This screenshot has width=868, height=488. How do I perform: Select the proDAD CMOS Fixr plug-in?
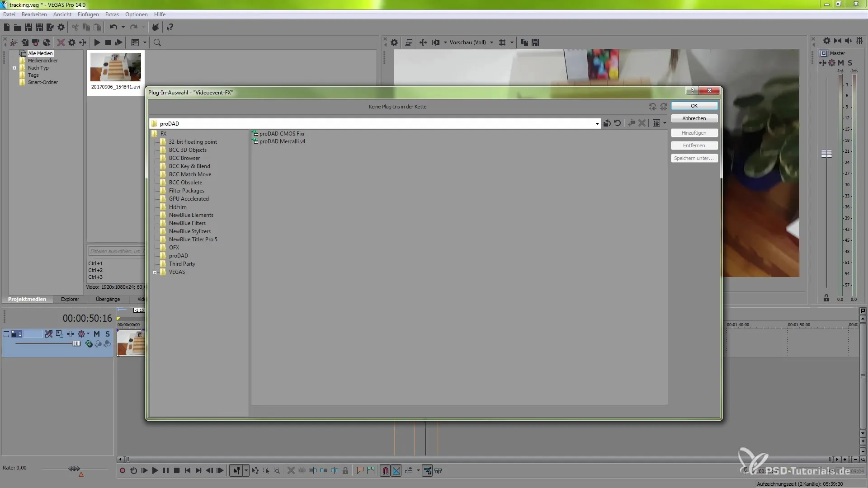(282, 134)
